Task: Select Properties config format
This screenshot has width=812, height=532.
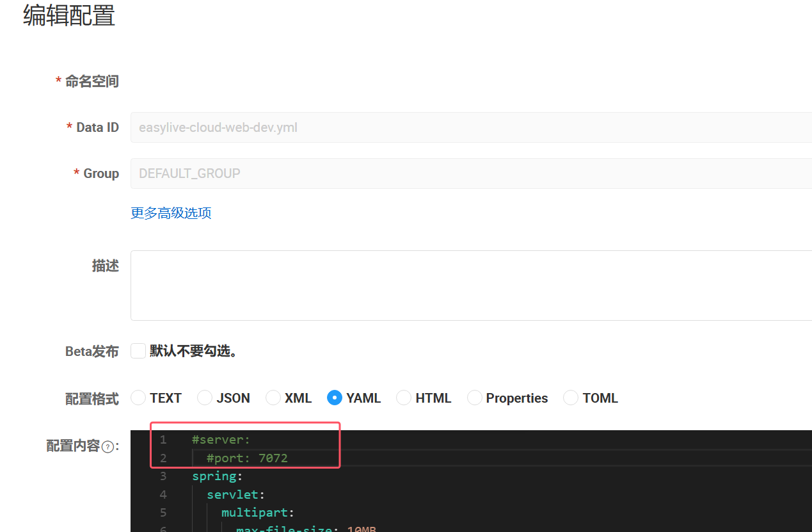Action: point(475,398)
